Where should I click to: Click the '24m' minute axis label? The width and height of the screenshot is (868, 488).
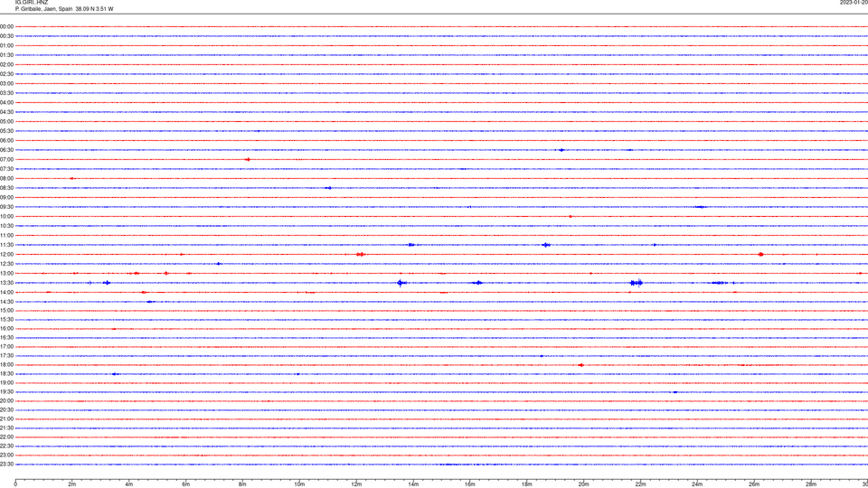[697, 484]
